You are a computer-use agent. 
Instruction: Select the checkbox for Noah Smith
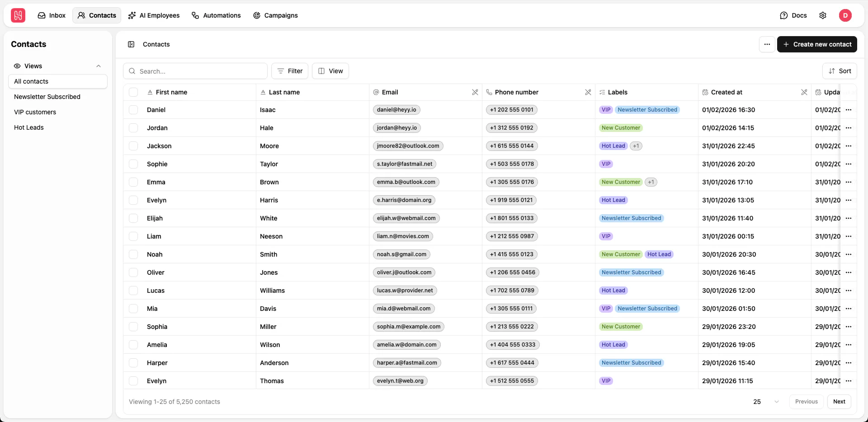[x=133, y=254]
